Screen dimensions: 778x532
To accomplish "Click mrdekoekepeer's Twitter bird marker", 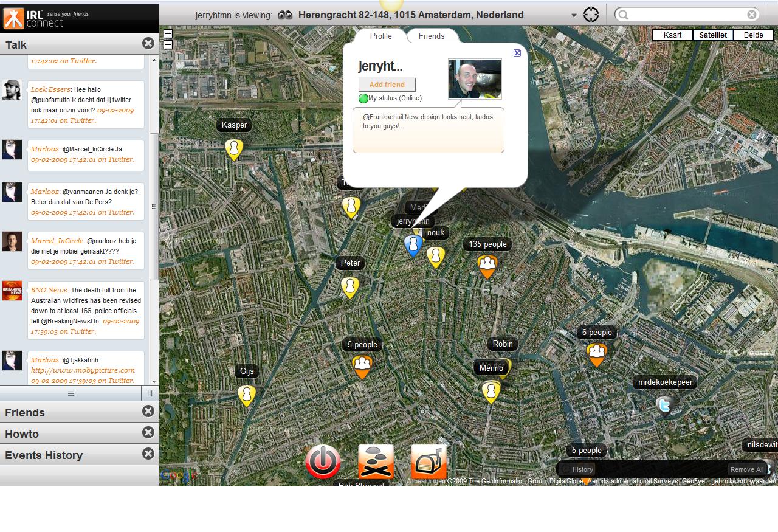I will click(664, 405).
